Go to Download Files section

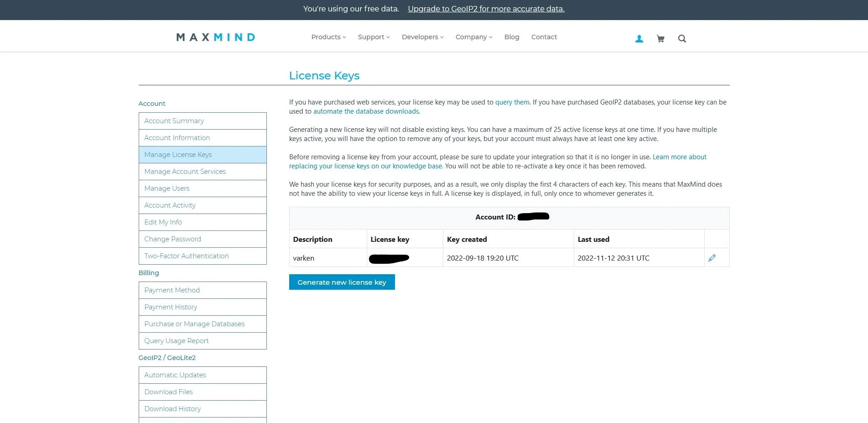click(168, 392)
